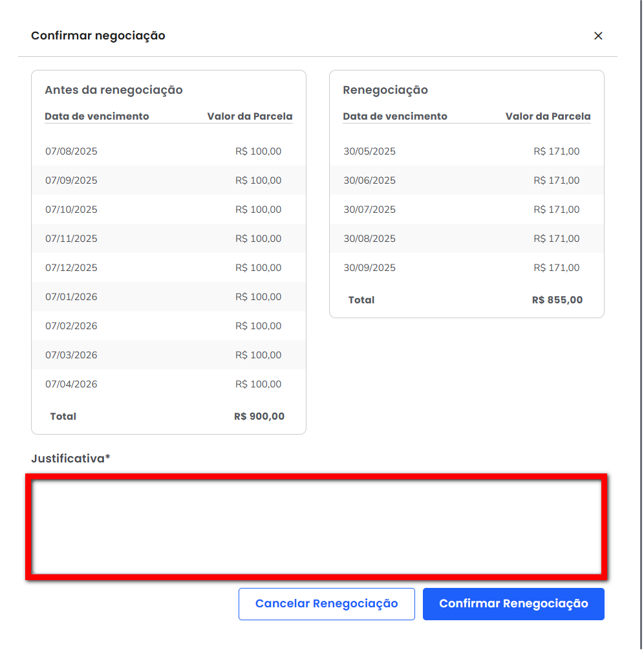Image resolution: width=644 pixels, height=650 pixels.
Task: Select the 30/07/2025 renegotiated row
Action: (467, 210)
